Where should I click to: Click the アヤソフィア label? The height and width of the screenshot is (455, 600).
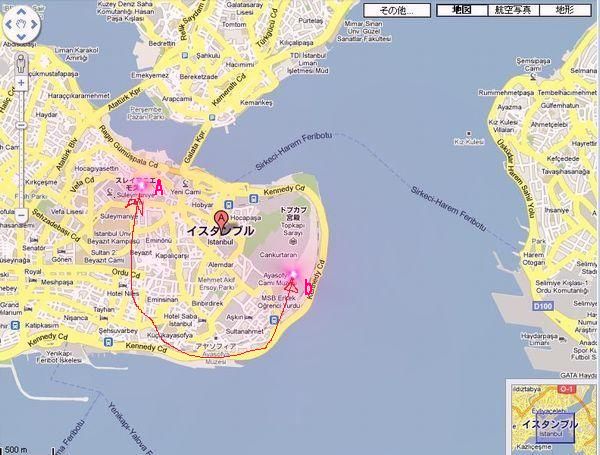(216, 346)
